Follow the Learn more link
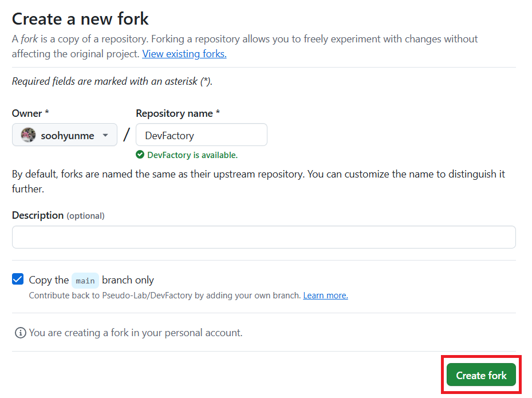This screenshot has width=532, height=398. (x=325, y=295)
